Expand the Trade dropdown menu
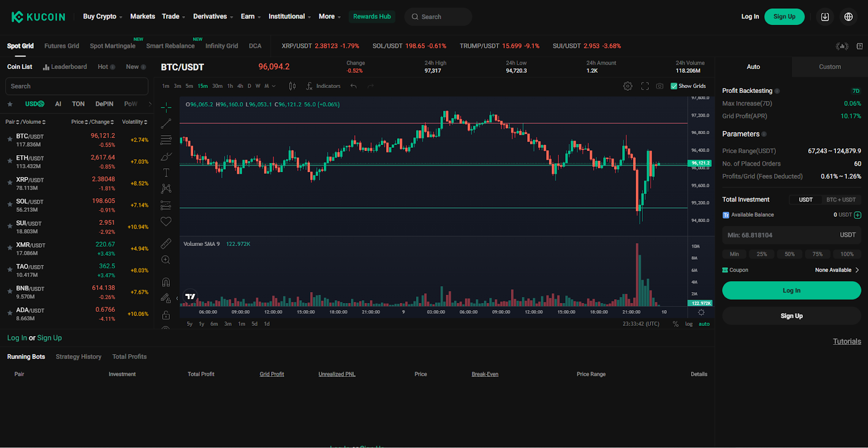This screenshot has height=448, width=868. click(174, 17)
